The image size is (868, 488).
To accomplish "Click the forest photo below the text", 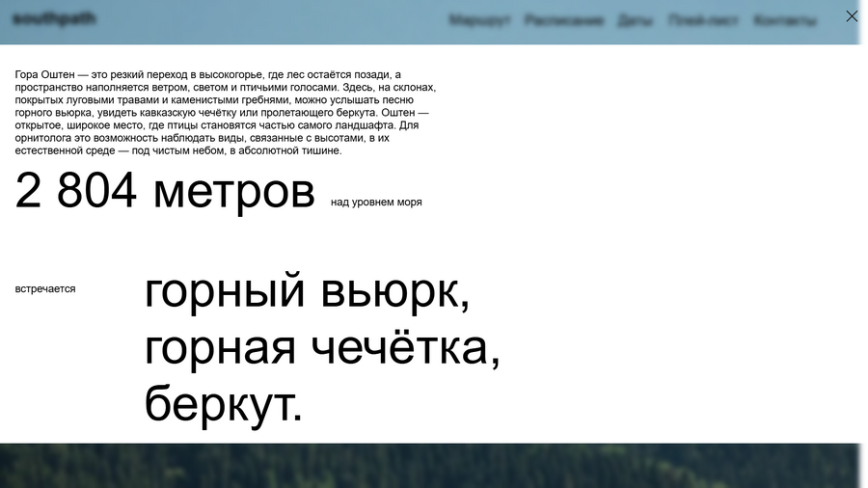I will (431, 465).
